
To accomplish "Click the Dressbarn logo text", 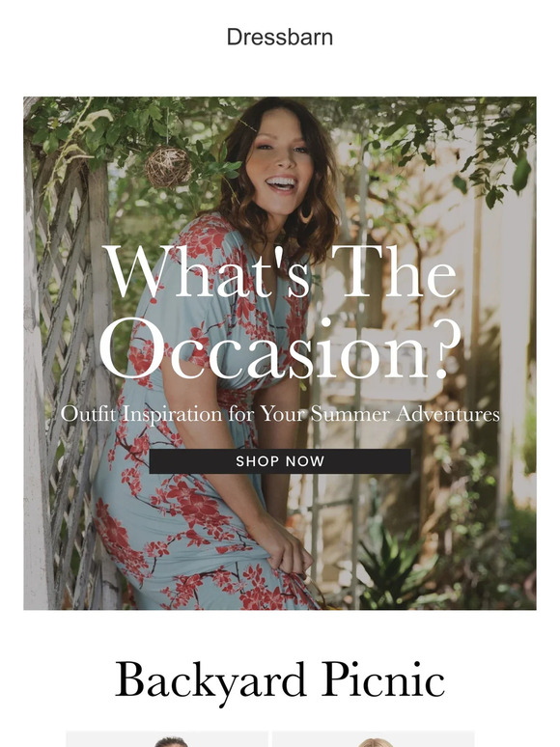I will (280, 38).
